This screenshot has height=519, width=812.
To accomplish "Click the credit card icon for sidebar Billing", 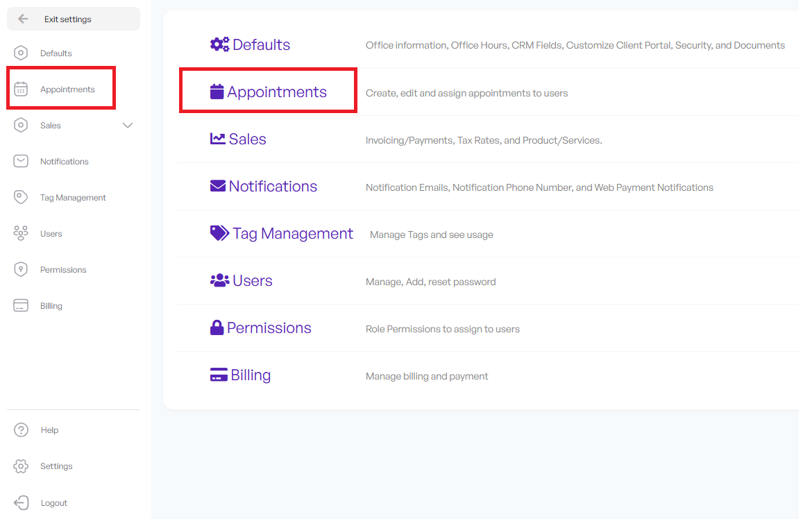I will tap(21, 305).
